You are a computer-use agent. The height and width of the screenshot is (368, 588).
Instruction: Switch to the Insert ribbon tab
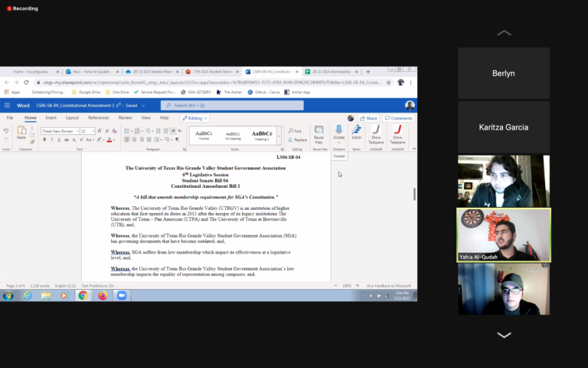point(51,118)
